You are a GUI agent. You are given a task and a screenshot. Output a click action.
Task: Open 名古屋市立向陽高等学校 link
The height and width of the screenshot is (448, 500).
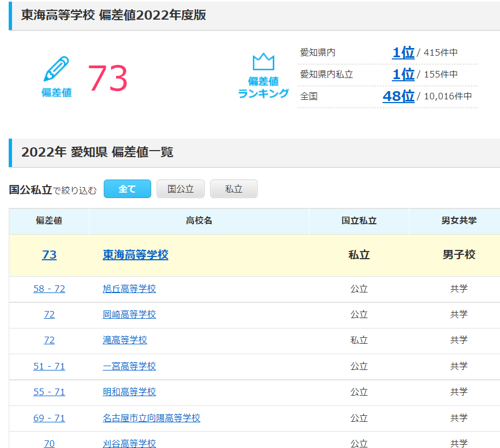tap(151, 418)
